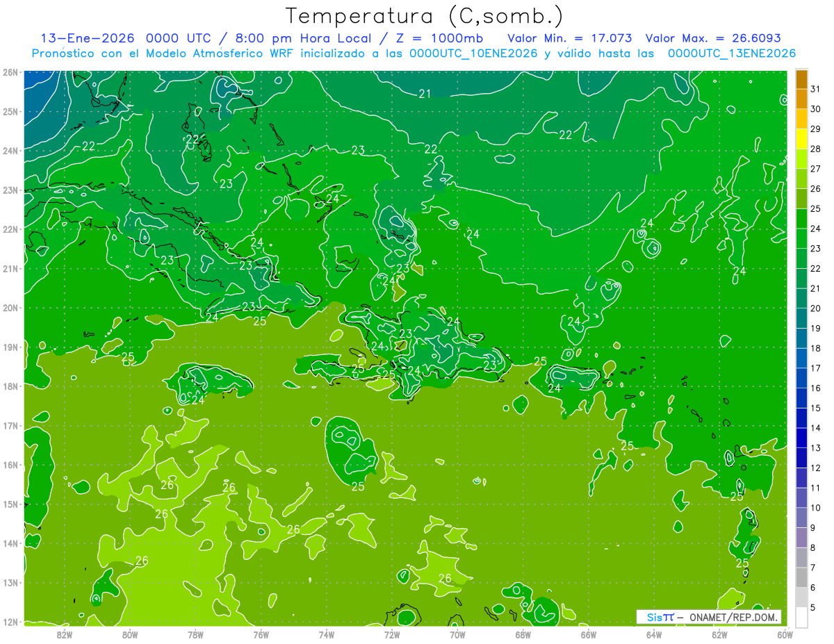Click the color scale value "16"
Viewport: 834px width, 644px height.
pos(815,388)
